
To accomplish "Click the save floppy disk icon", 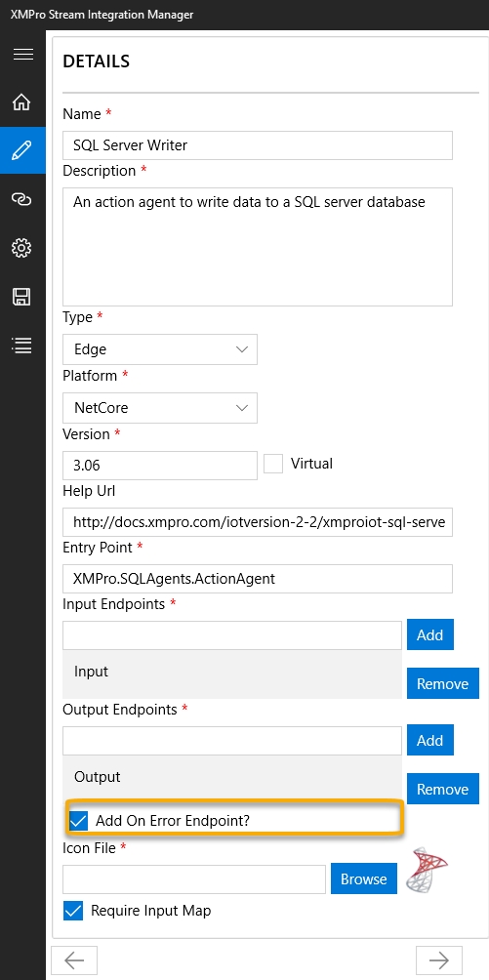I will pyautogui.click(x=22, y=297).
